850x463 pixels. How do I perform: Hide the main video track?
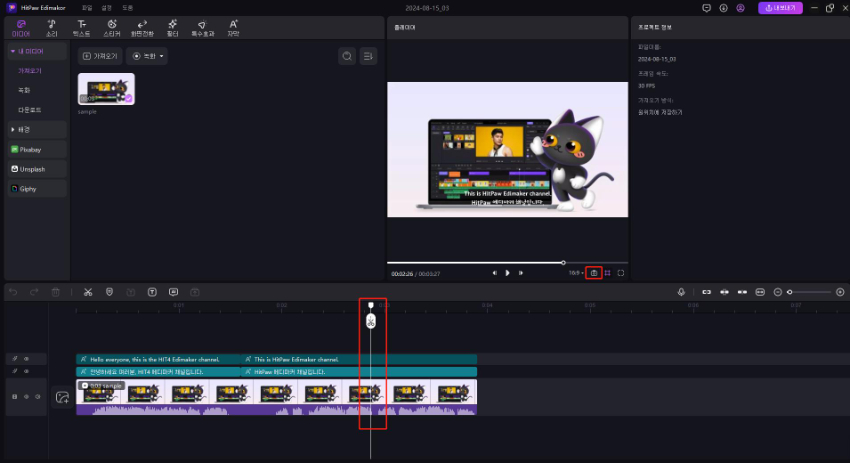(26, 397)
